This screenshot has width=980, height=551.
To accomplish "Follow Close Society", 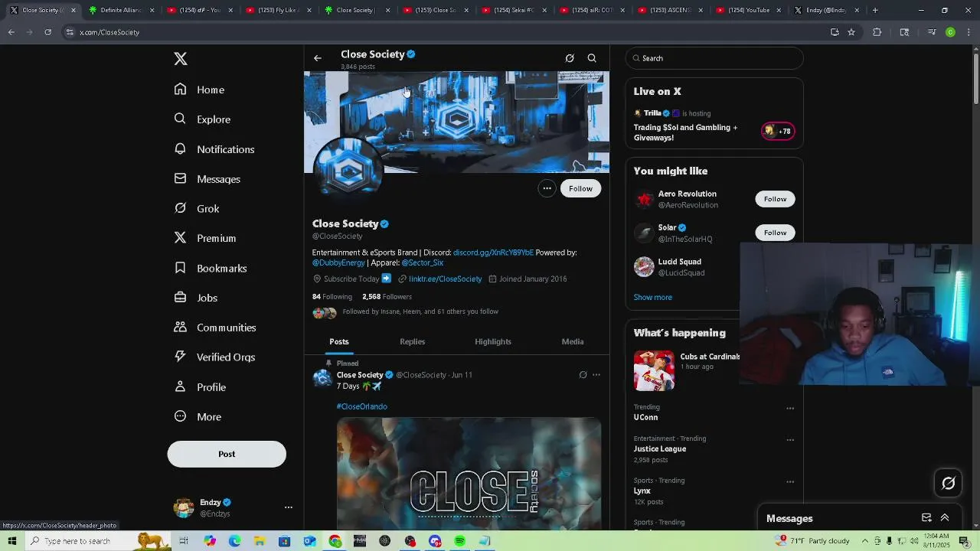I will (580, 188).
